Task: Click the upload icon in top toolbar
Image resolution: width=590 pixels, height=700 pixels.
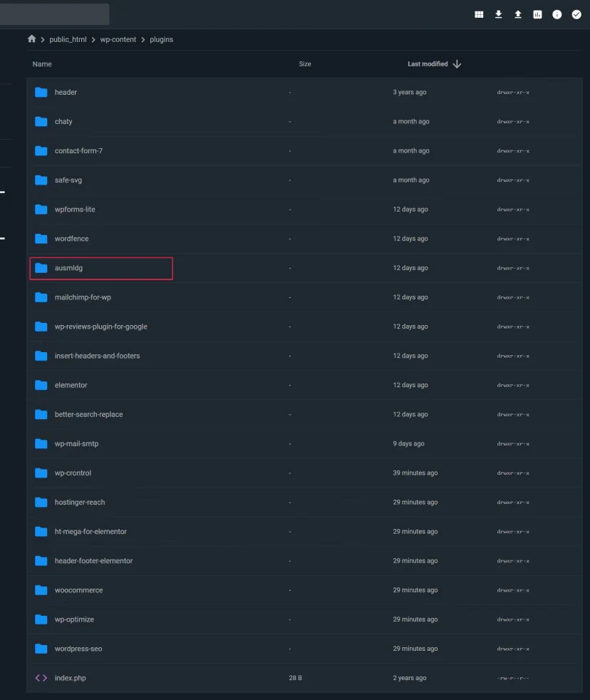Action: pos(518,15)
